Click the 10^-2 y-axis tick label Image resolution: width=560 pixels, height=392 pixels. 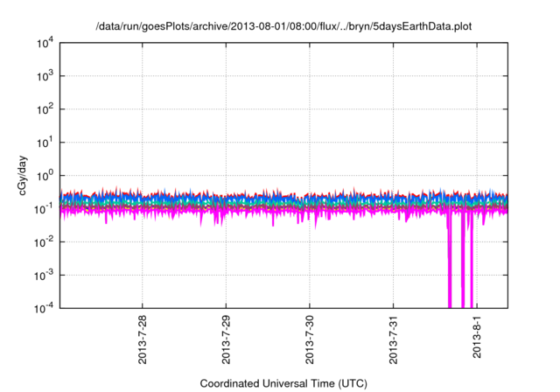tap(44, 242)
